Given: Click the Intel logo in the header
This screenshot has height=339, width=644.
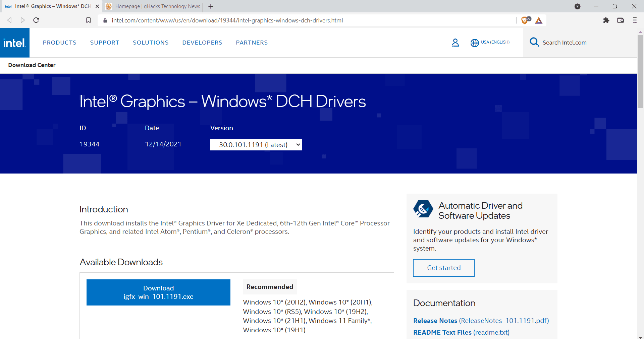Looking at the screenshot, I should [15, 42].
